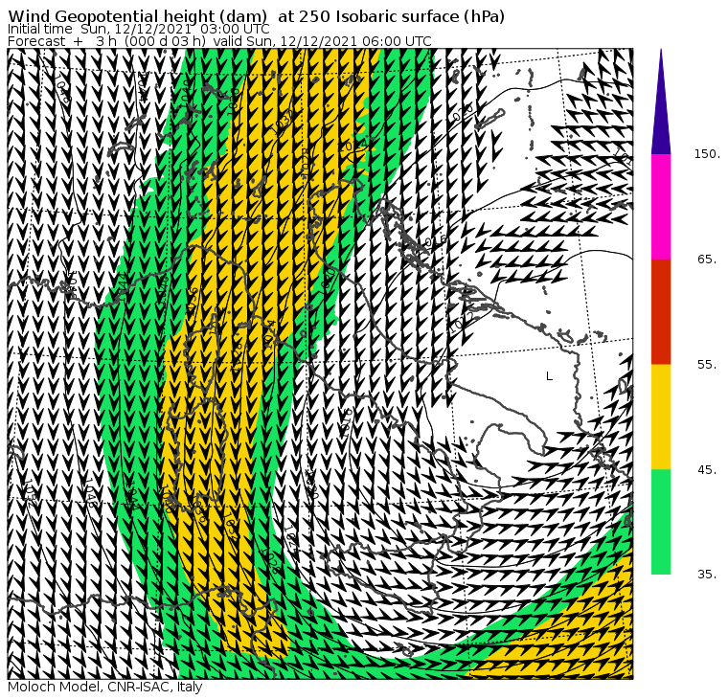Viewport: 728px width, 700px height.
Task: Click the 'L' low-pressure marker on the map
Action: click(x=549, y=376)
